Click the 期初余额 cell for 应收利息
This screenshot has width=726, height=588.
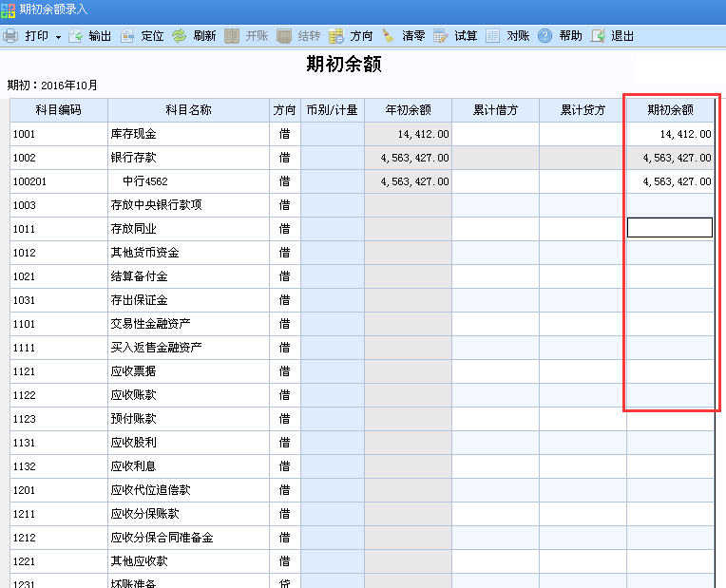point(670,466)
